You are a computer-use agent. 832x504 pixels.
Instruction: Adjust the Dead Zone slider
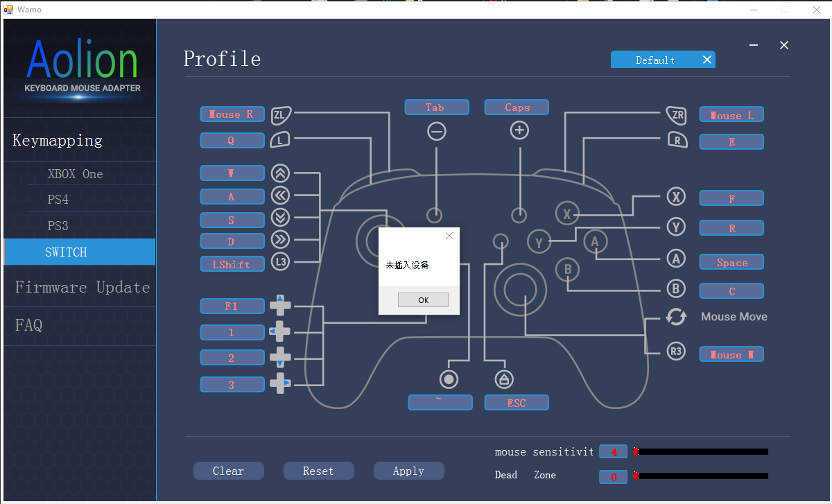[701, 476]
